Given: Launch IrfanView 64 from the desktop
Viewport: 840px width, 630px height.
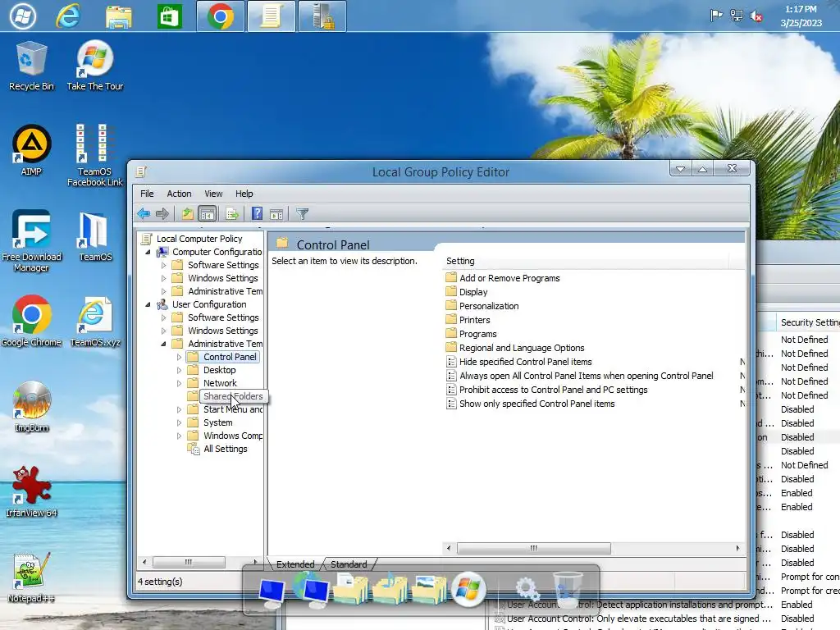Looking at the screenshot, I should pos(31,492).
